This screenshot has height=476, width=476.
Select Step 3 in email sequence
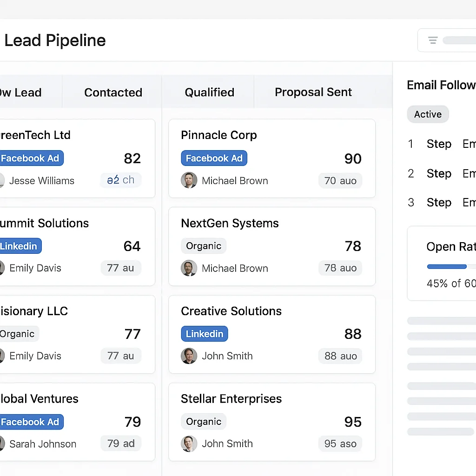(x=442, y=202)
